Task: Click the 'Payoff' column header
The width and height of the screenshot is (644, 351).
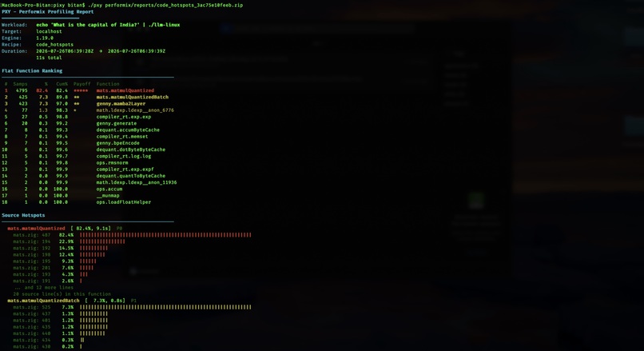Action: click(82, 84)
